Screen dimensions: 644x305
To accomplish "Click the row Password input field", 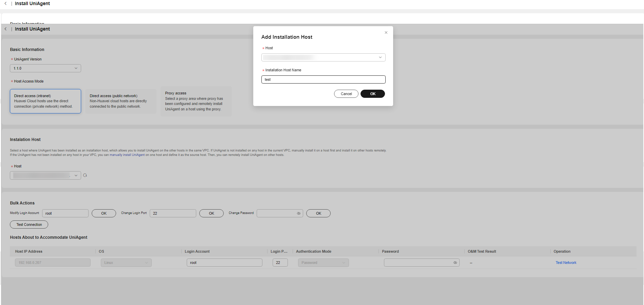I will coord(422,263).
